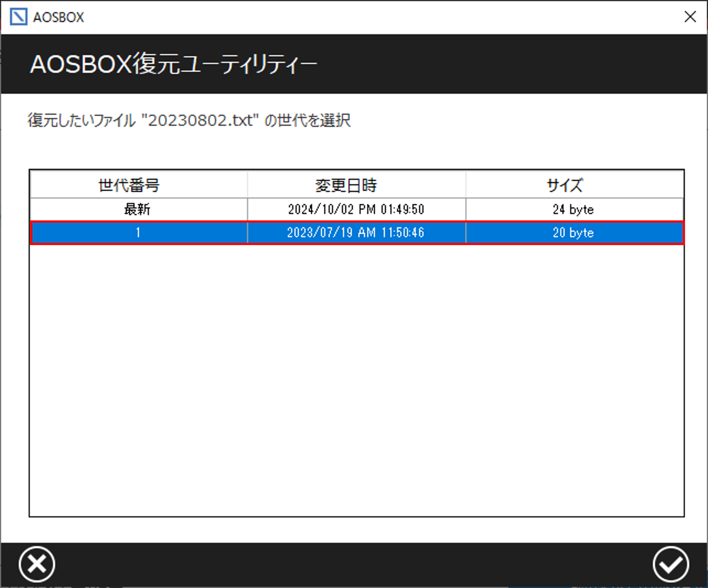Click the 20 byte size cell

(x=575, y=233)
